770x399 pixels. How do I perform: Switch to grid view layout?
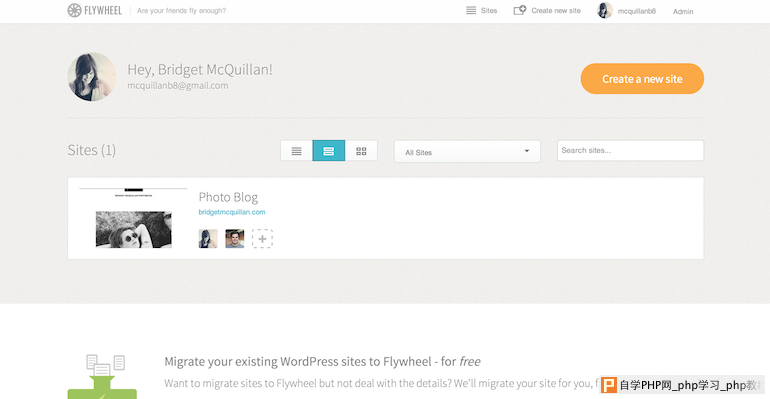361,151
